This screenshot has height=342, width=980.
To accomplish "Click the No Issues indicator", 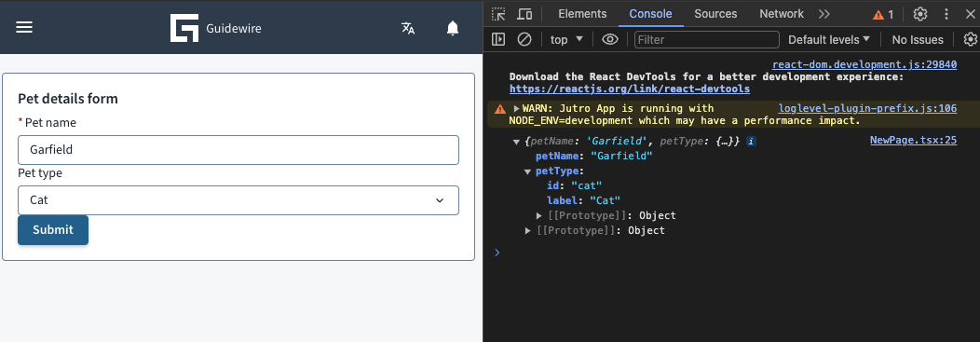I will pyautogui.click(x=918, y=39).
